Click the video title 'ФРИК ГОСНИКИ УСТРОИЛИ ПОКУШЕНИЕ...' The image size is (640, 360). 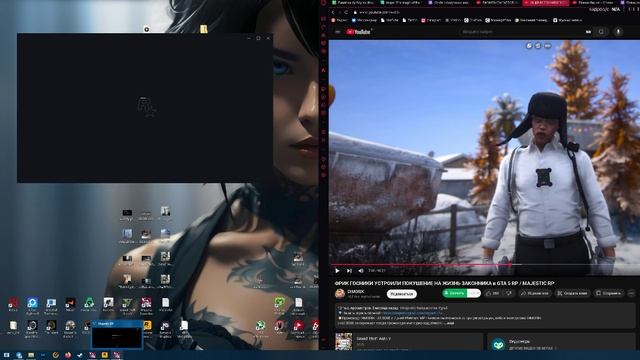[x=444, y=283]
